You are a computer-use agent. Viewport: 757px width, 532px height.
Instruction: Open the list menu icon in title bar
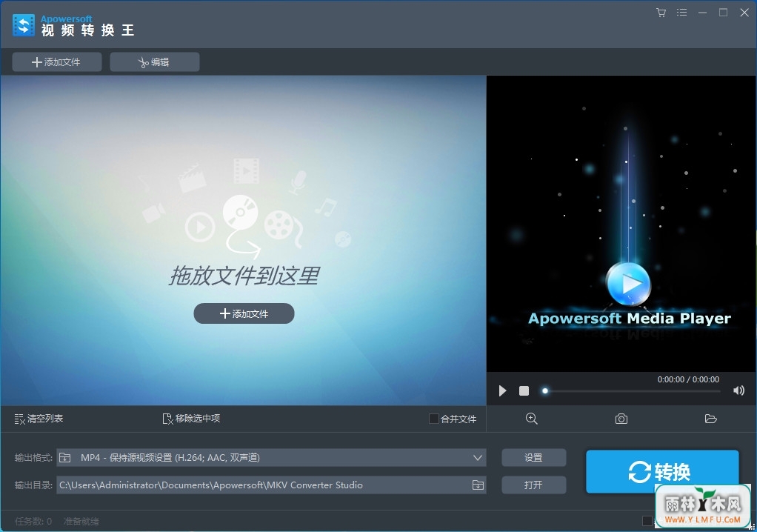(681, 13)
